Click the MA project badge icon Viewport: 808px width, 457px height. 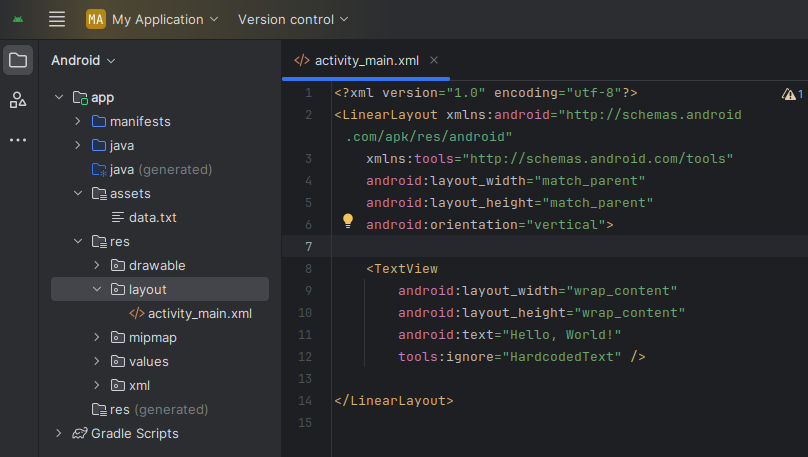click(95, 20)
